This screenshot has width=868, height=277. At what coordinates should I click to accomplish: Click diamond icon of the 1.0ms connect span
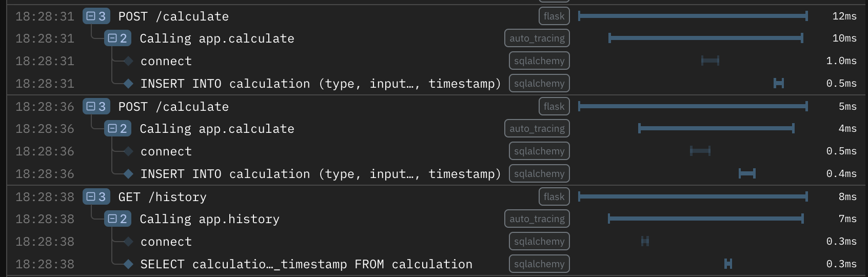point(128,61)
